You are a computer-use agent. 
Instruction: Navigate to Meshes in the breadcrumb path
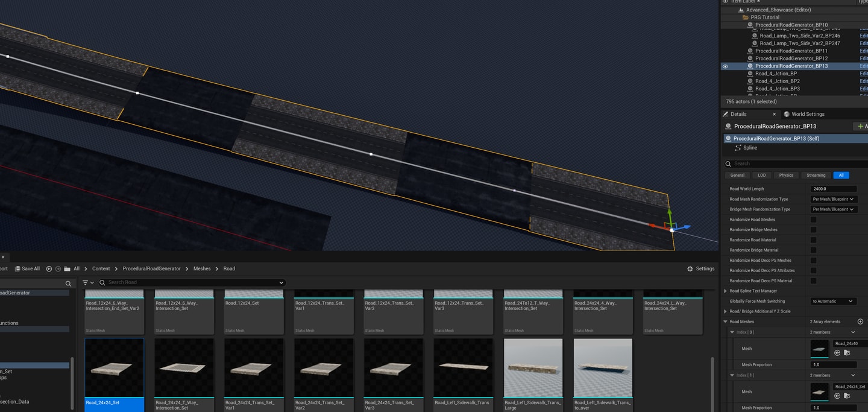click(x=202, y=268)
